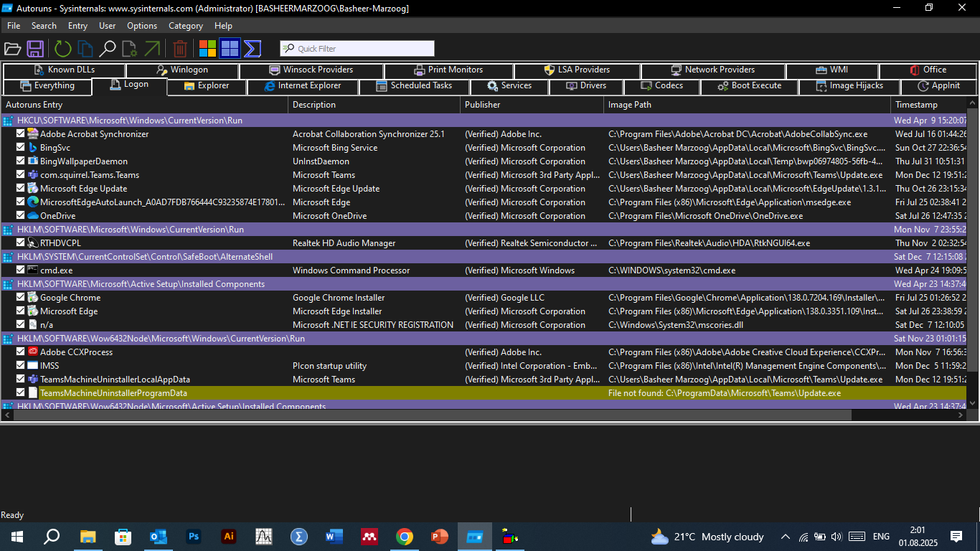Uncheck the Google Chrome installer entry

pos(21,298)
